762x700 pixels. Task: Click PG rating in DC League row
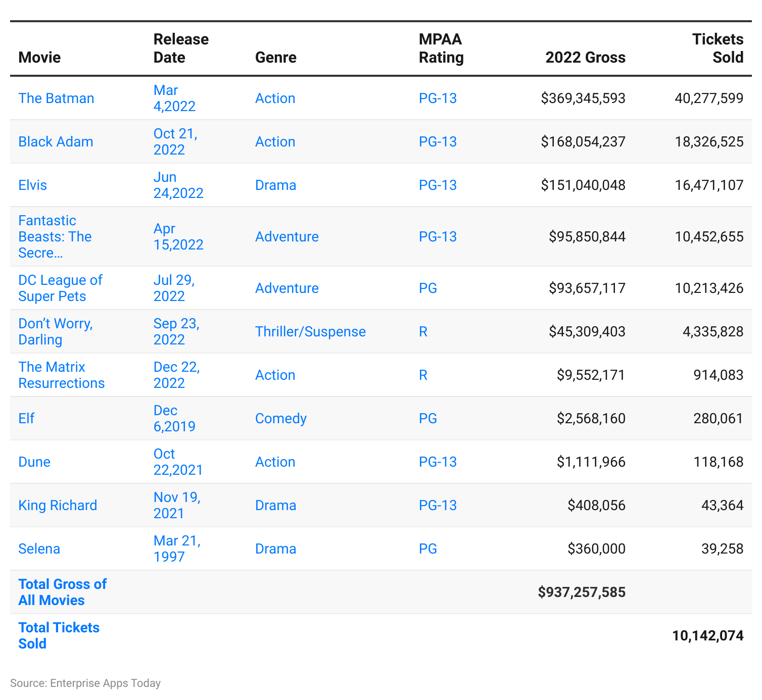pos(428,288)
